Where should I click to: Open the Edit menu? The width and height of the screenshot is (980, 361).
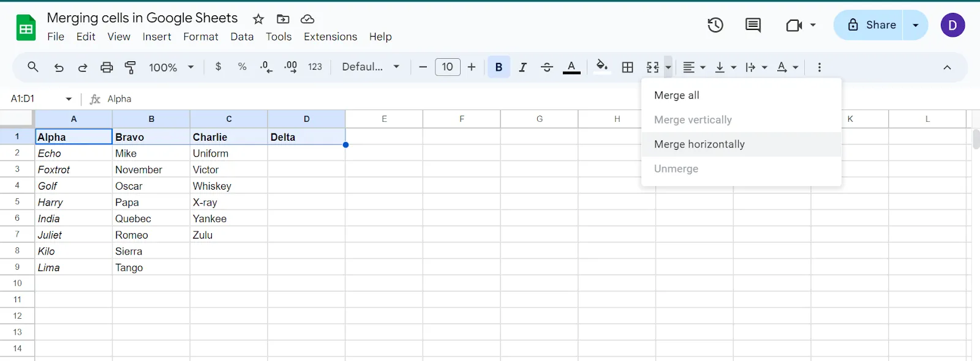click(86, 37)
